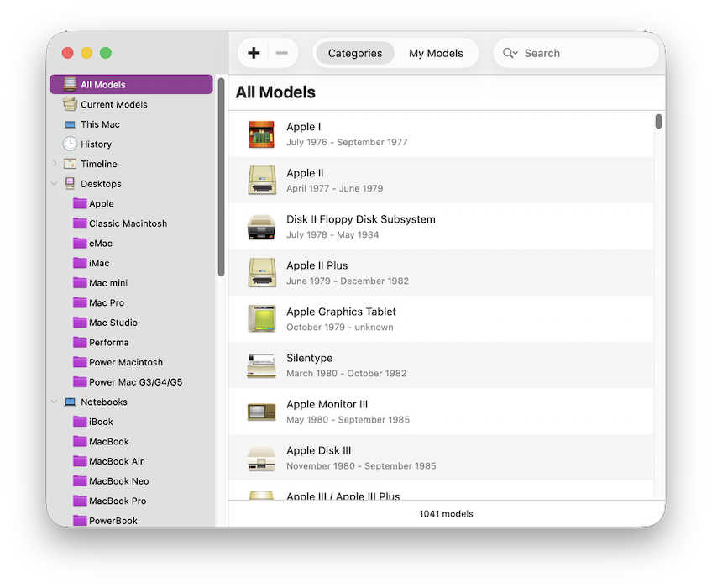The height and width of the screenshot is (588, 712).
Task: Click the search magnifier dropdown icon
Action: click(510, 53)
